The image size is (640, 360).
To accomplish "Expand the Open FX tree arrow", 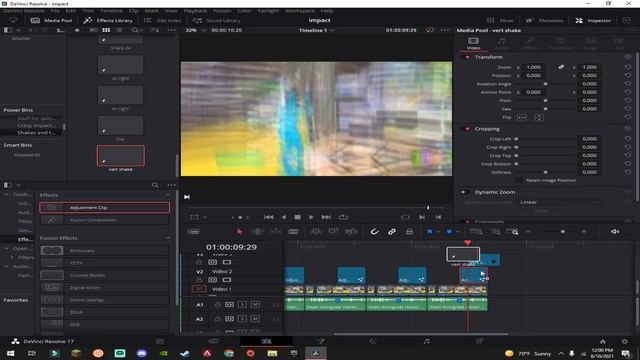I will click(x=6, y=248).
